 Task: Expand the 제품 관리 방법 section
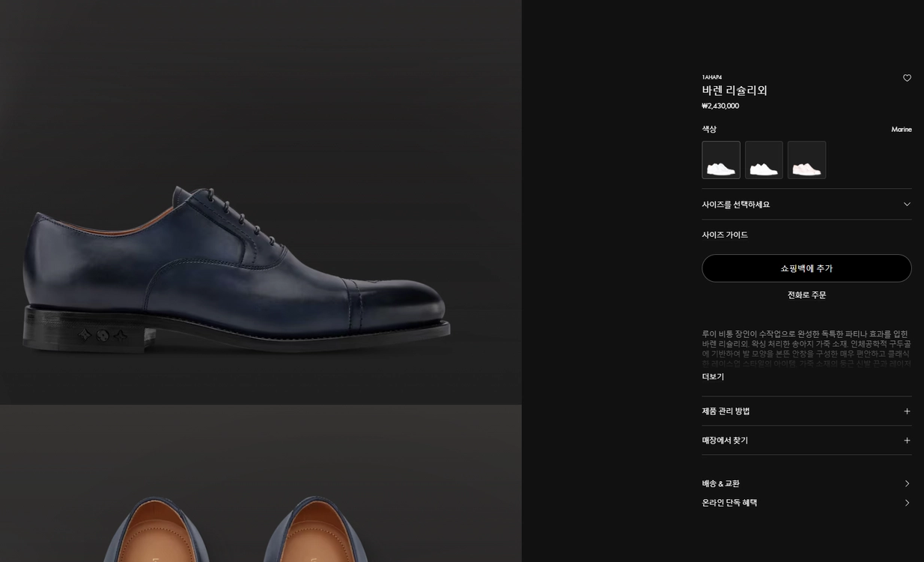(806, 411)
